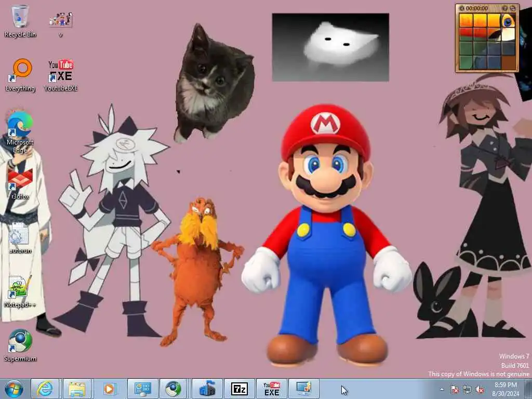
Task: Open the monitor personalization taskbar button
Action: [x=303, y=389]
